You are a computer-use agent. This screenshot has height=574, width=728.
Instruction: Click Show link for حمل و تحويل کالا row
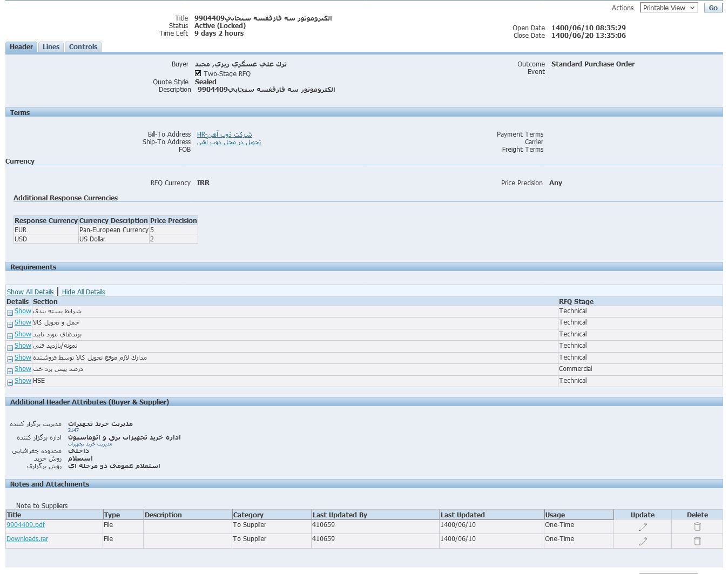point(23,322)
